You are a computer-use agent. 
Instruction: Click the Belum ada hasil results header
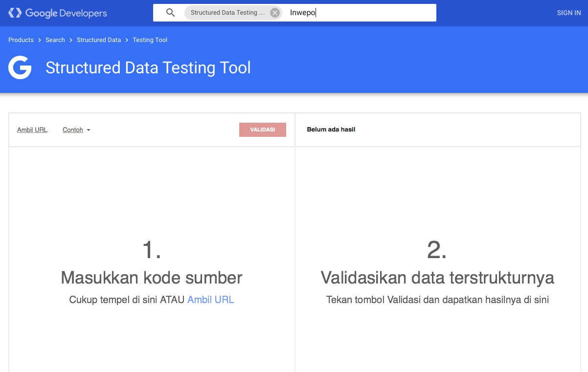coord(331,130)
